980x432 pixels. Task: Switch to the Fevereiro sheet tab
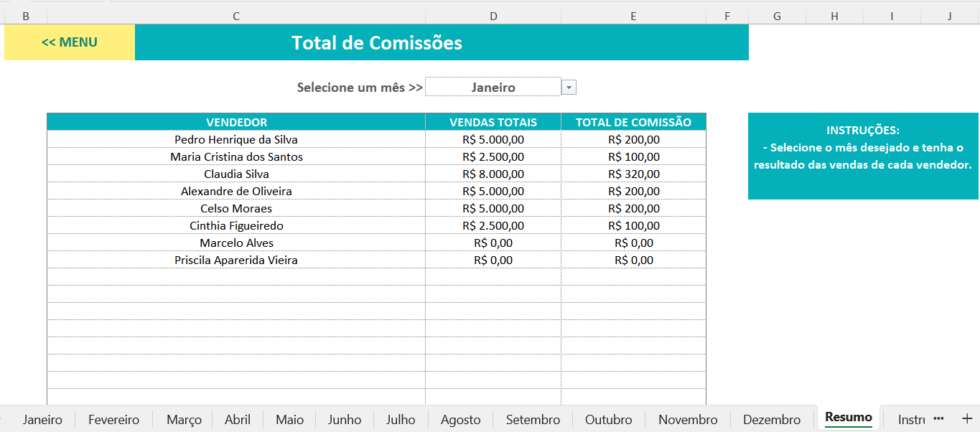[x=113, y=420]
